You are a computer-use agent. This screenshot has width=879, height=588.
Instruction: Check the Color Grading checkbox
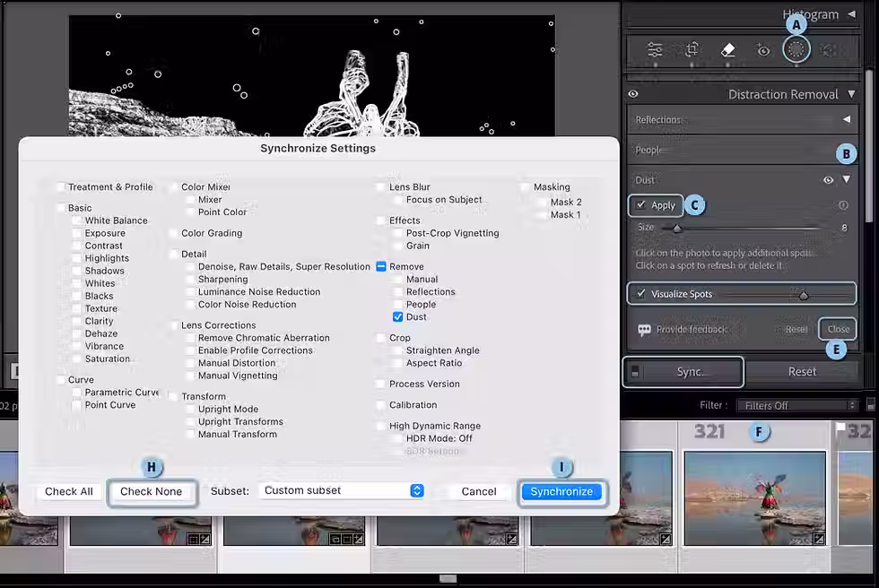coord(173,233)
